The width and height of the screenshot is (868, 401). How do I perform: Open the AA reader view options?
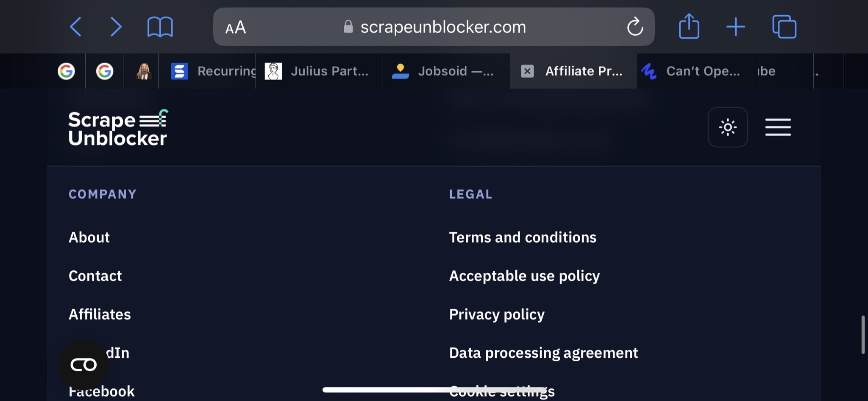[236, 28]
